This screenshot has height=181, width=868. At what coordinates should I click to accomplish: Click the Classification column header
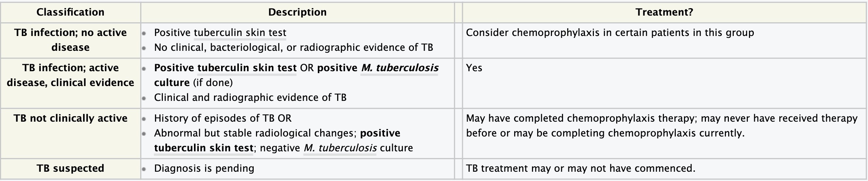point(70,12)
